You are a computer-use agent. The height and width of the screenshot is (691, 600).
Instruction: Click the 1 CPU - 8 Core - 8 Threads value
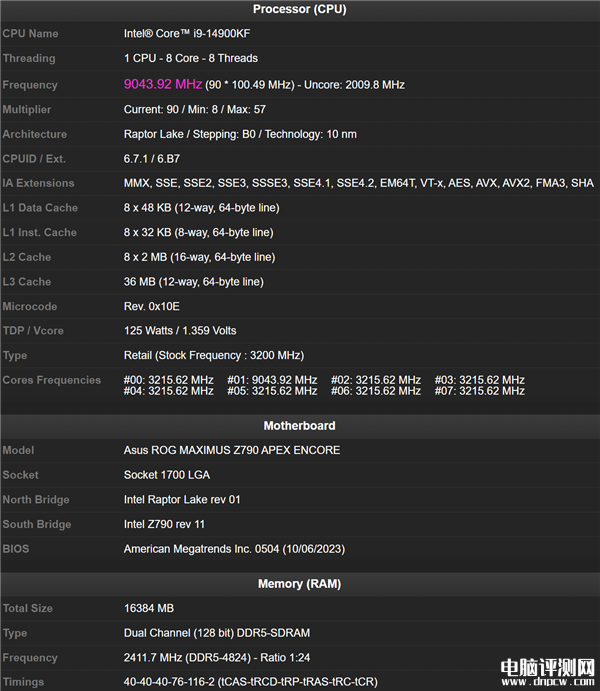tap(191, 58)
